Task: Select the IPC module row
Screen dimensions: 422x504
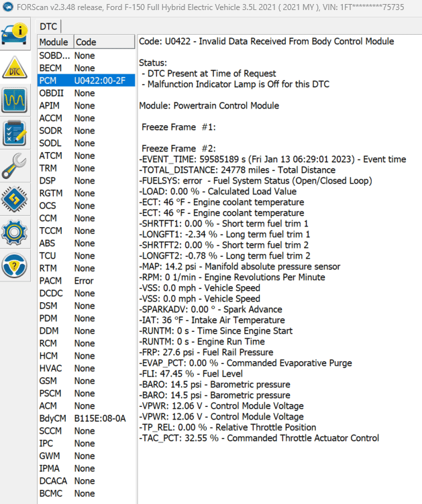Action: tap(86, 443)
